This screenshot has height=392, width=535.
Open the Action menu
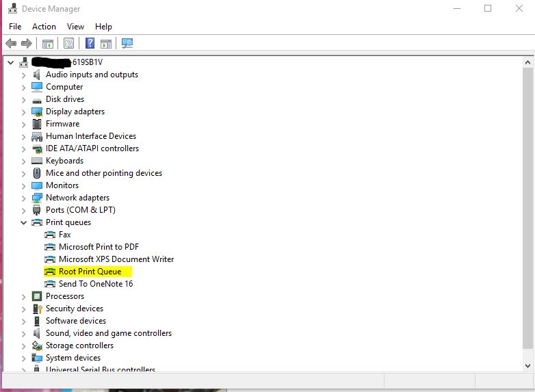tap(44, 27)
